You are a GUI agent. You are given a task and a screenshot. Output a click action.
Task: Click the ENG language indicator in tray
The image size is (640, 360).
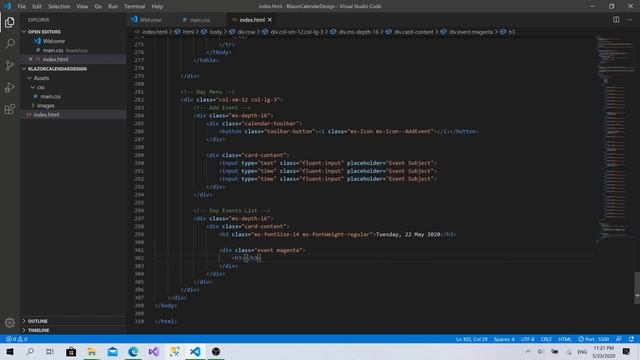pos(582,351)
